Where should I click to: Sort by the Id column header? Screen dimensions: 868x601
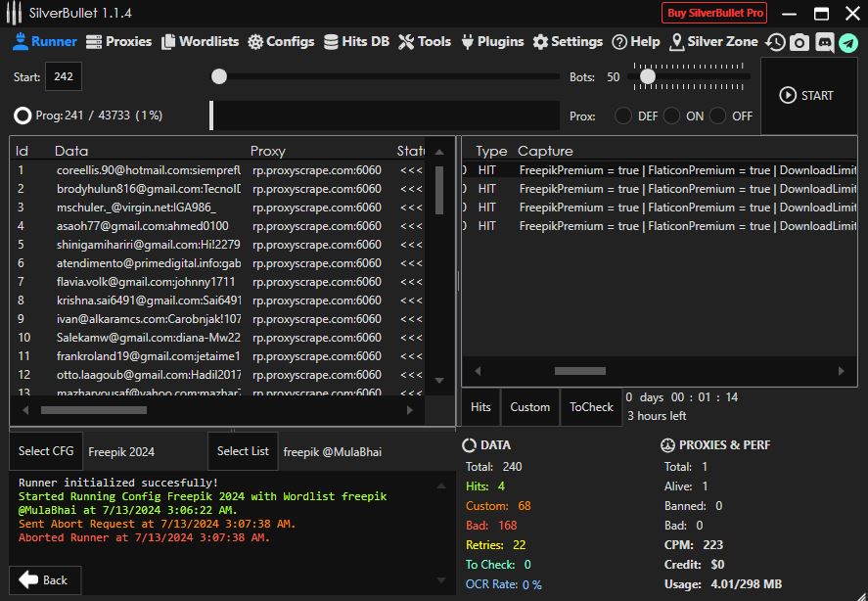(22, 151)
